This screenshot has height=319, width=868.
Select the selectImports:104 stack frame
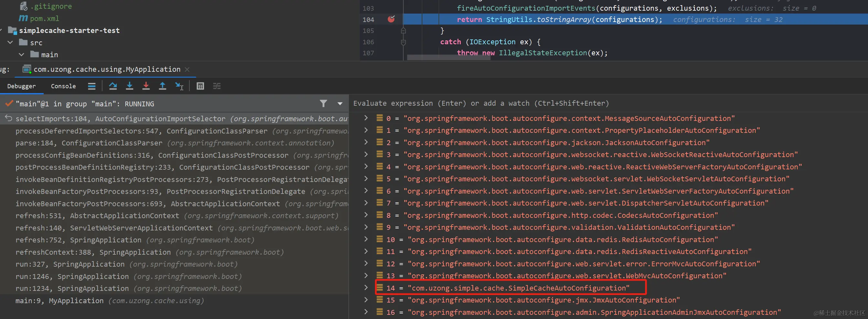click(x=174, y=119)
